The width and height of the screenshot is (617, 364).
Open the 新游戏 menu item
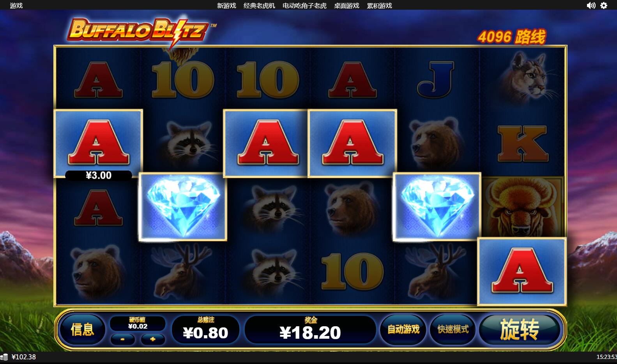coord(226,5)
